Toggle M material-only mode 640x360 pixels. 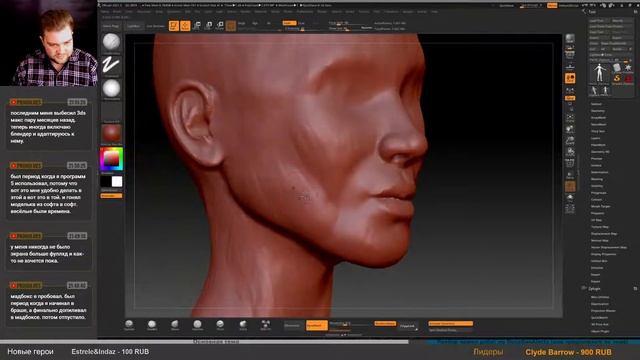pyautogui.click(x=269, y=23)
